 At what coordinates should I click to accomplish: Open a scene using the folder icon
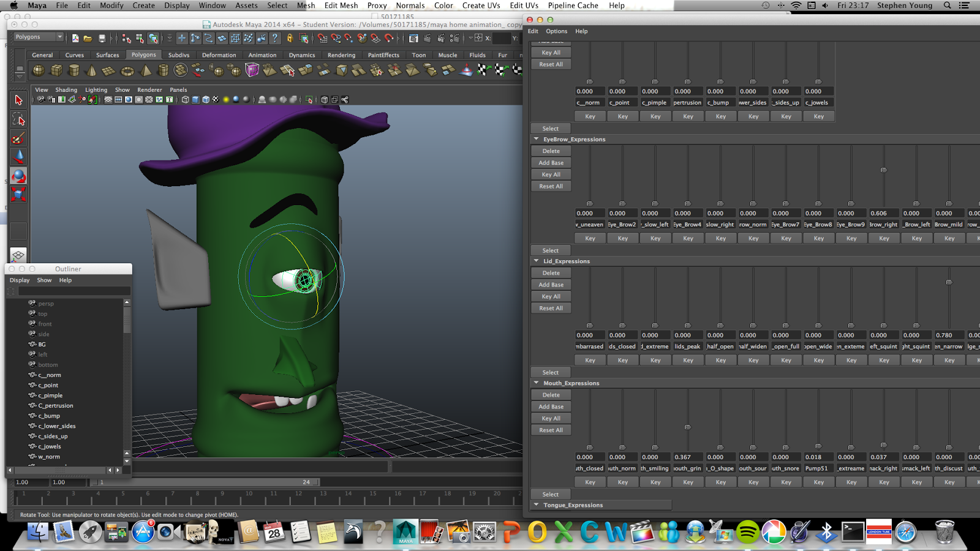pos(87,38)
